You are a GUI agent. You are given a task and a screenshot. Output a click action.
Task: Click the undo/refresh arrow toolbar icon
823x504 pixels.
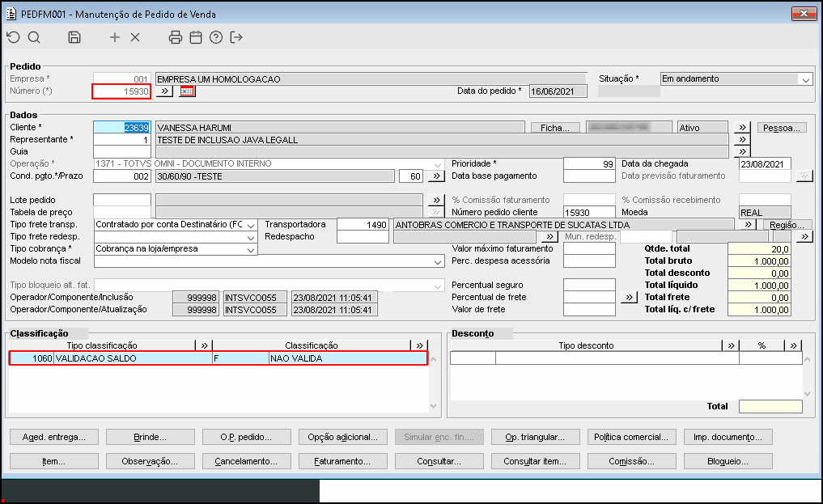13,37
